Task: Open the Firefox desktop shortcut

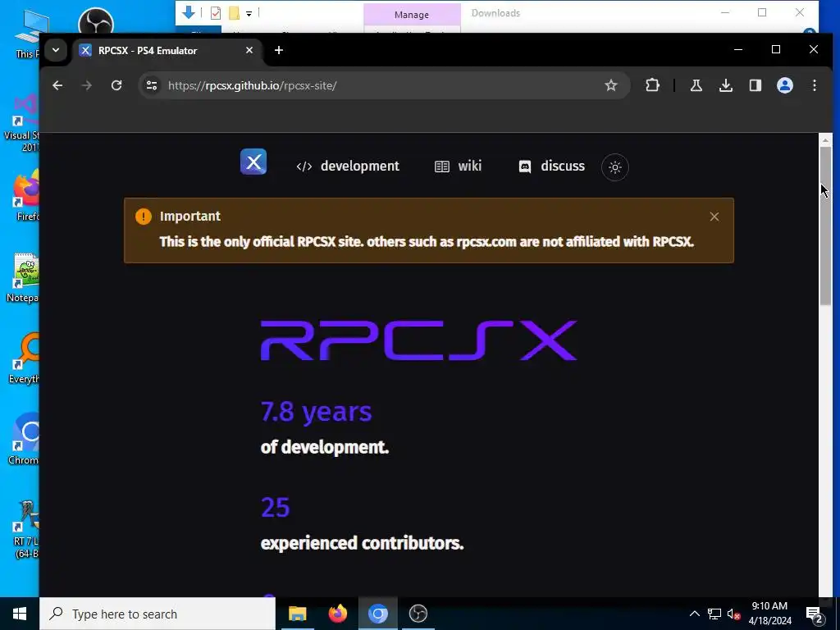Action: pos(25,195)
